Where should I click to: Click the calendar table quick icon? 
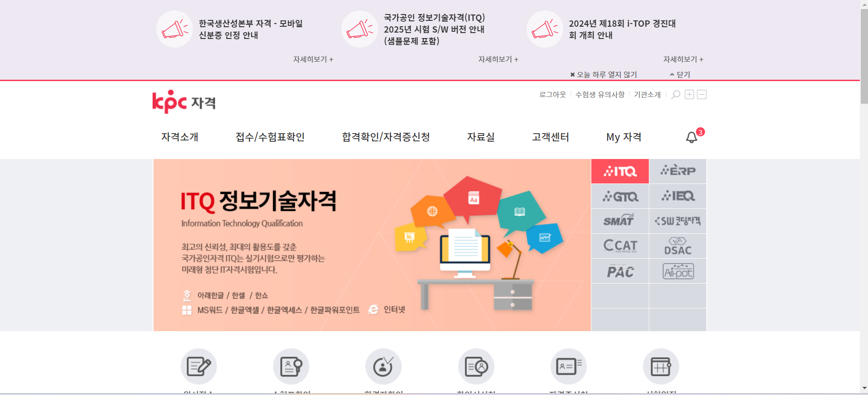[661, 366]
